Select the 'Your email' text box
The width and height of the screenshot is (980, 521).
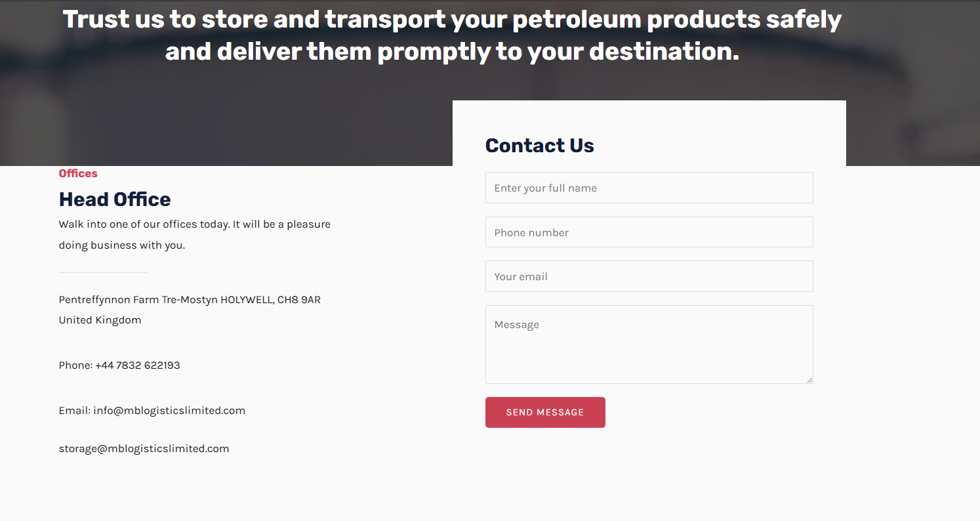(x=649, y=276)
